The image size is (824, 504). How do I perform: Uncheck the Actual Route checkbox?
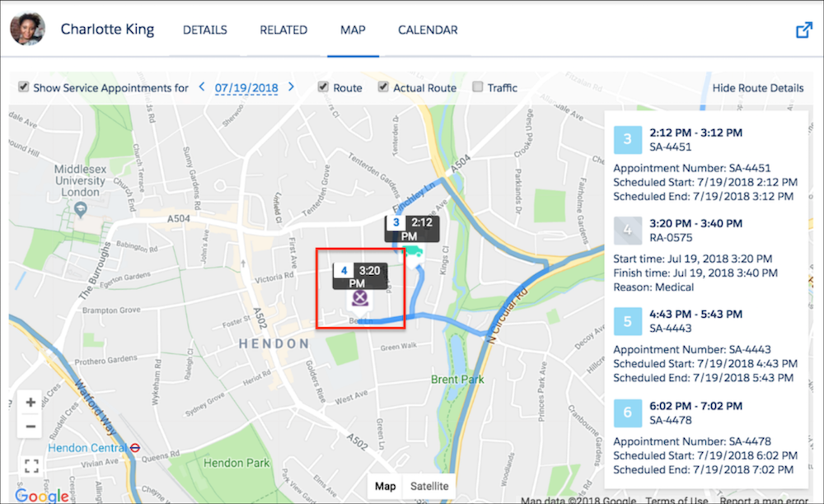coord(384,86)
